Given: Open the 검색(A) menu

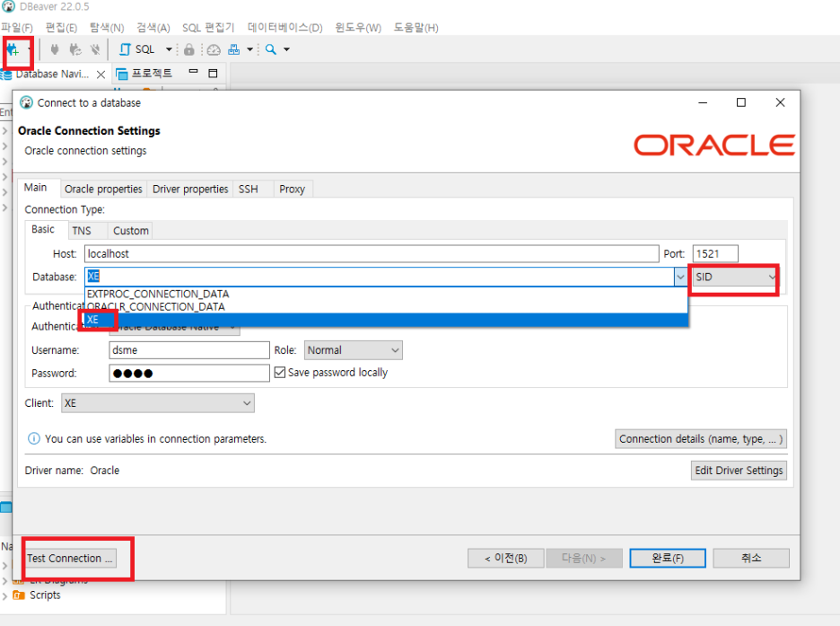Looking at the screenshot, I should [x=153, y=27].
